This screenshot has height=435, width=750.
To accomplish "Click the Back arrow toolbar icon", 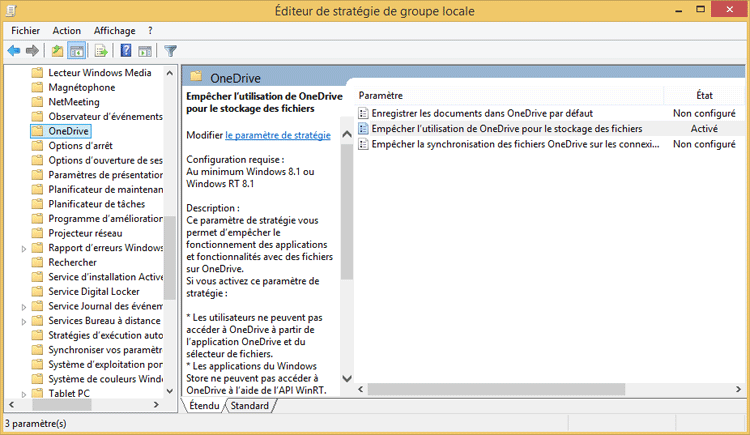I will (14, 50).
